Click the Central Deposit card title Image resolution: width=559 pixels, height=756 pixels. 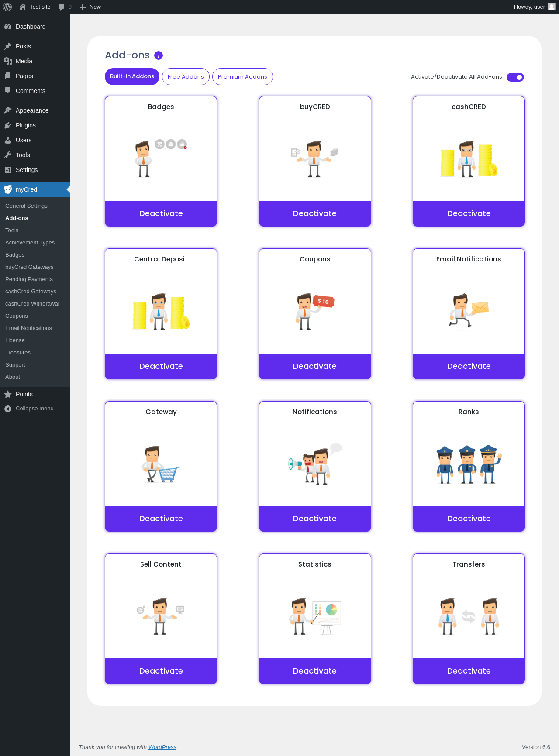pyautogui.click(x=161, y=259)
